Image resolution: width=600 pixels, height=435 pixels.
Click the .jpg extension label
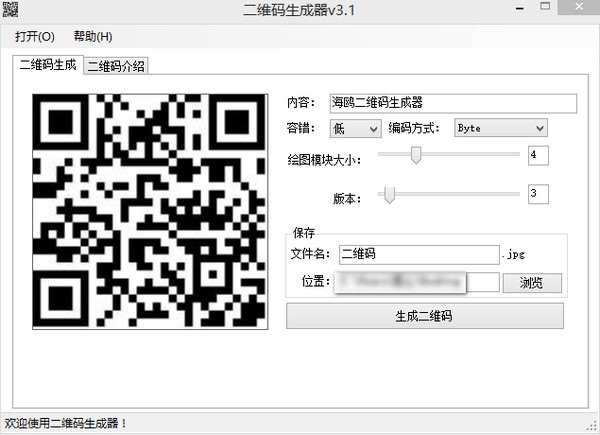tap(513, 254)
